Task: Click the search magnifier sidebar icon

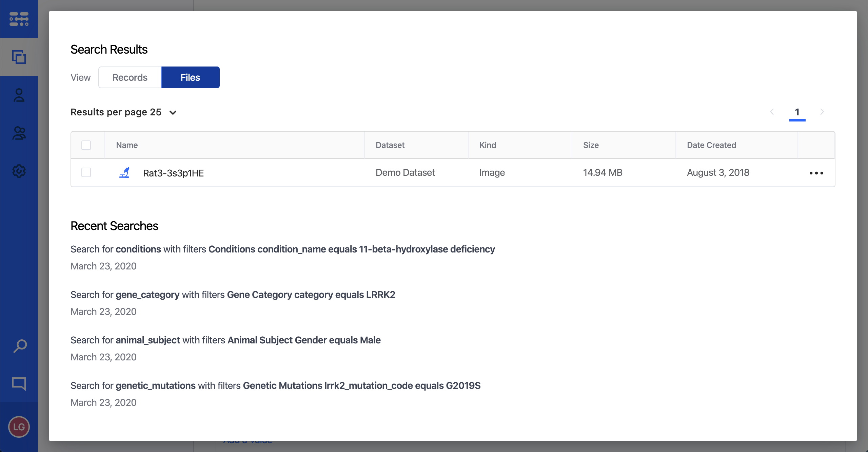Action: pyautogui.click(x=20, y=346)
